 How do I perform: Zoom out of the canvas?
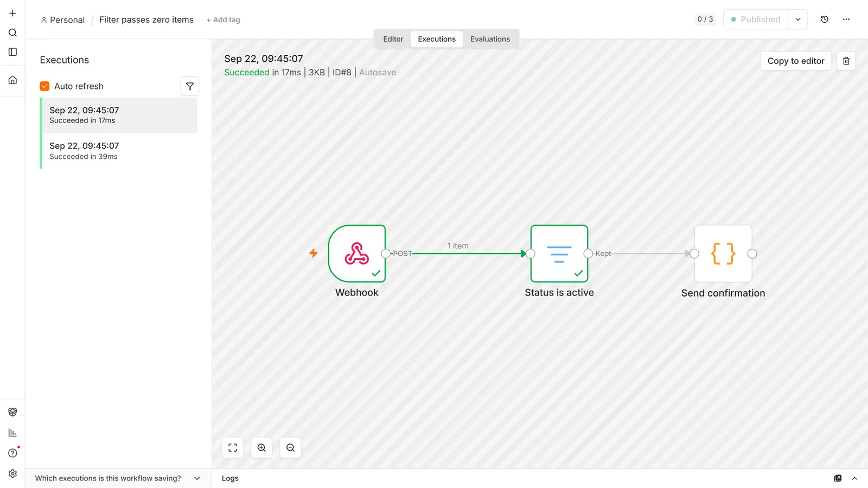[x=290, y=448]
